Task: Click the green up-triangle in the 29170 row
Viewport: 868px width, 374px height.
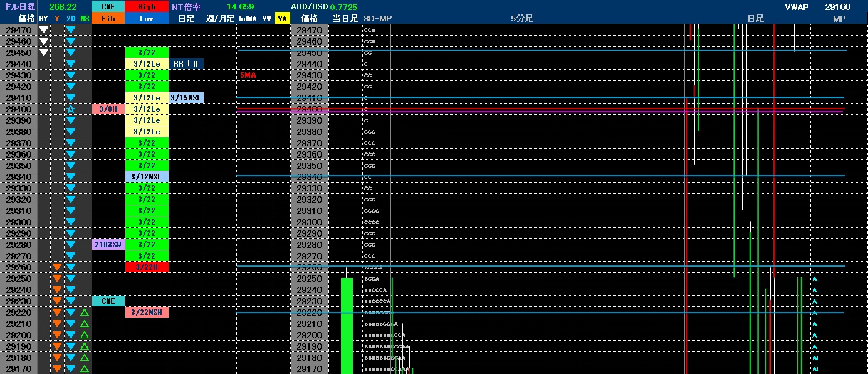Action: click(x=85, y=368)
